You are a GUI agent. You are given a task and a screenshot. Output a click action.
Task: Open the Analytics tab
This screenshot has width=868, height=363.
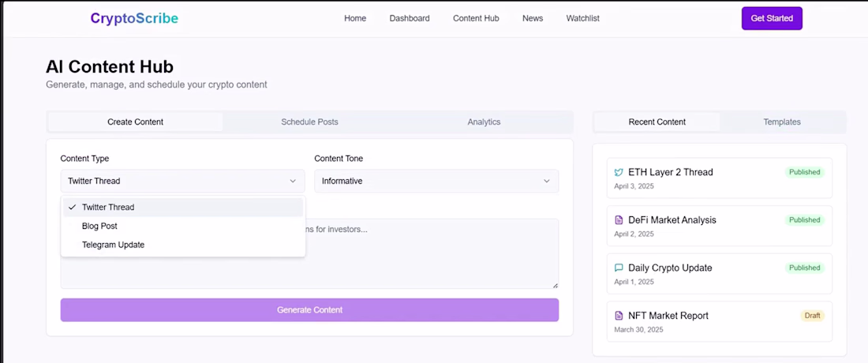coord(484,122)
